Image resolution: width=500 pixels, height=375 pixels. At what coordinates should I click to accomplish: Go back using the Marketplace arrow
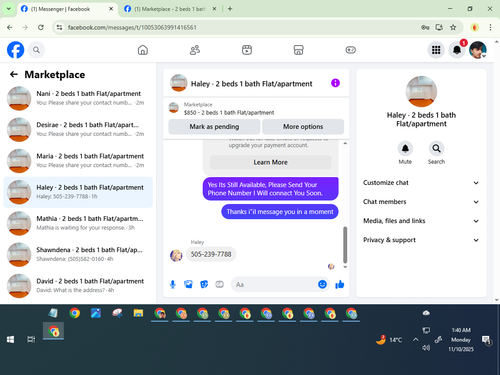(14, 74)
